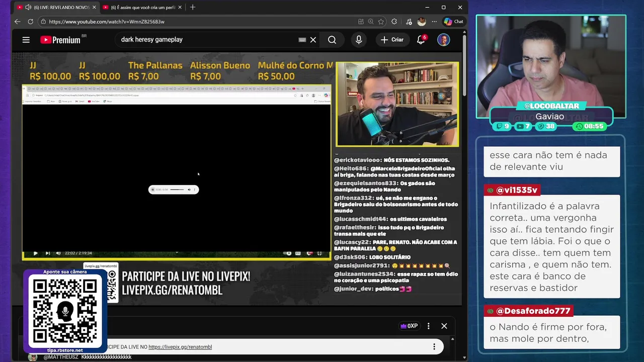The height and width of the screenshot is (362, 644).
Task: Go back with the browser back arrow
Action: pos(17,22)
